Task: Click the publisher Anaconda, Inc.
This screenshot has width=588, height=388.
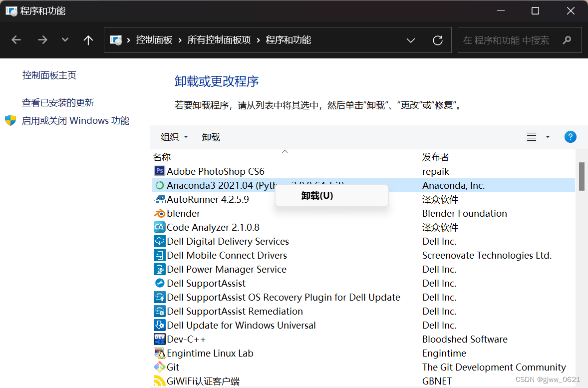Action: pos(453,185)
